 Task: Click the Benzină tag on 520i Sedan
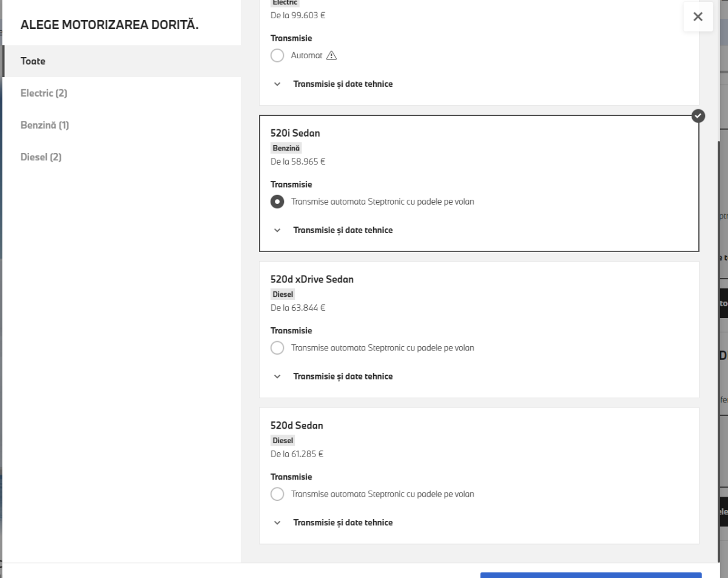286,148
